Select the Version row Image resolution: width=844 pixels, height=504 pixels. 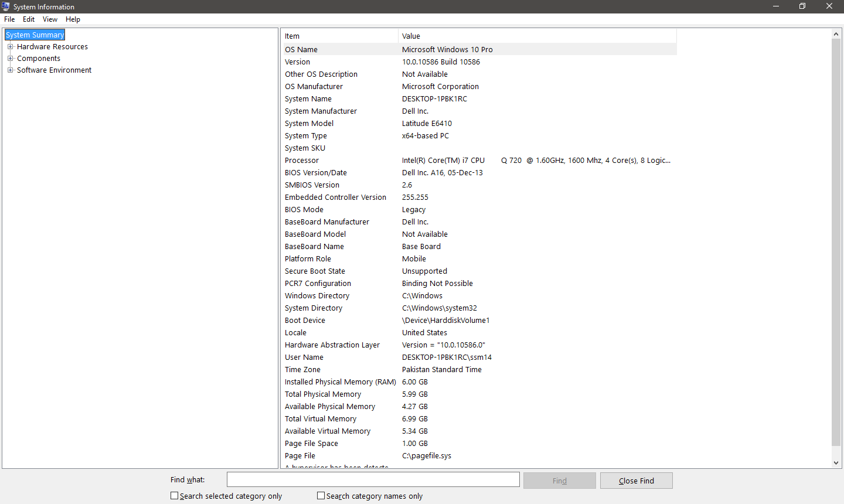[479, 62]
